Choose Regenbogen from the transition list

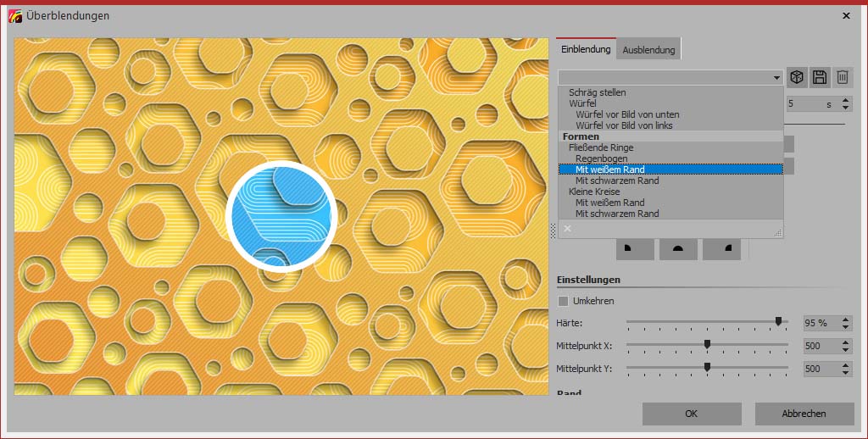[601, 158]
